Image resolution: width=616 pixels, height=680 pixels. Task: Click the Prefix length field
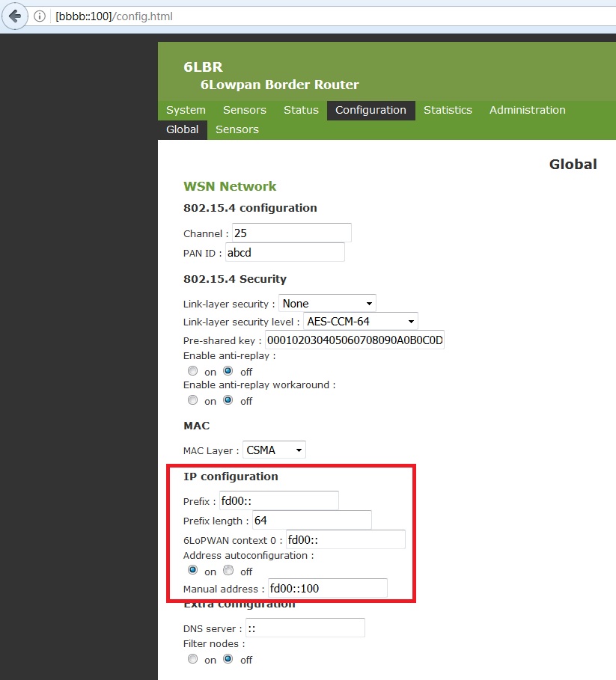click(312, 520)
